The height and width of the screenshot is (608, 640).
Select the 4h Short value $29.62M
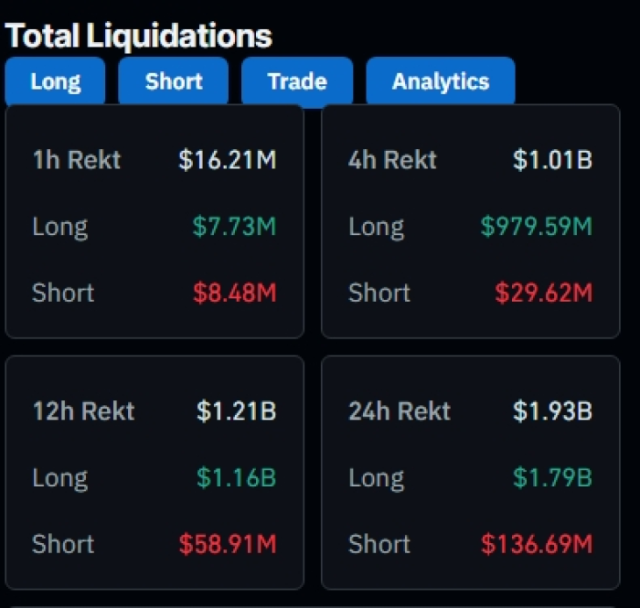[543, 293]
